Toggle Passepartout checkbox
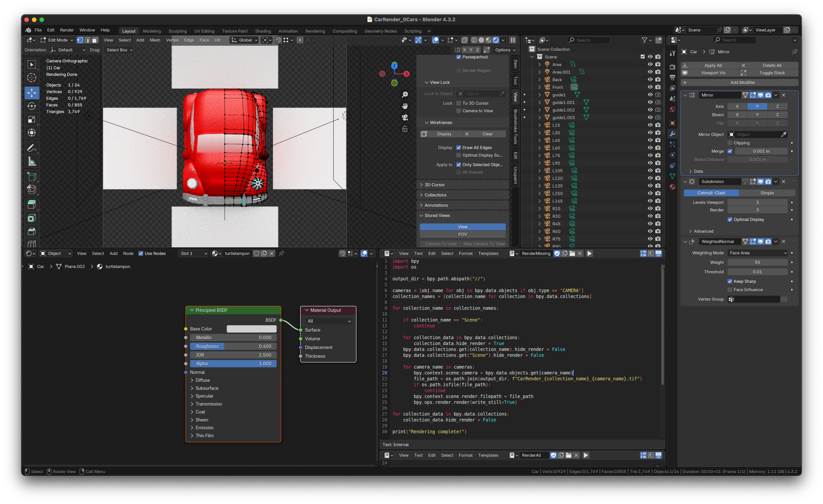823x504 pixels. click(459, 57)
